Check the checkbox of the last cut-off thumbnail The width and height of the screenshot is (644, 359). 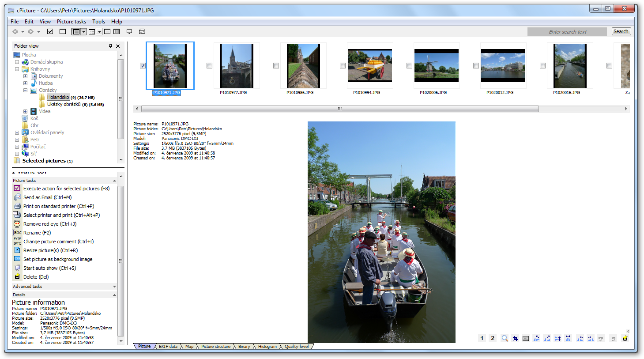pos(609,65)
